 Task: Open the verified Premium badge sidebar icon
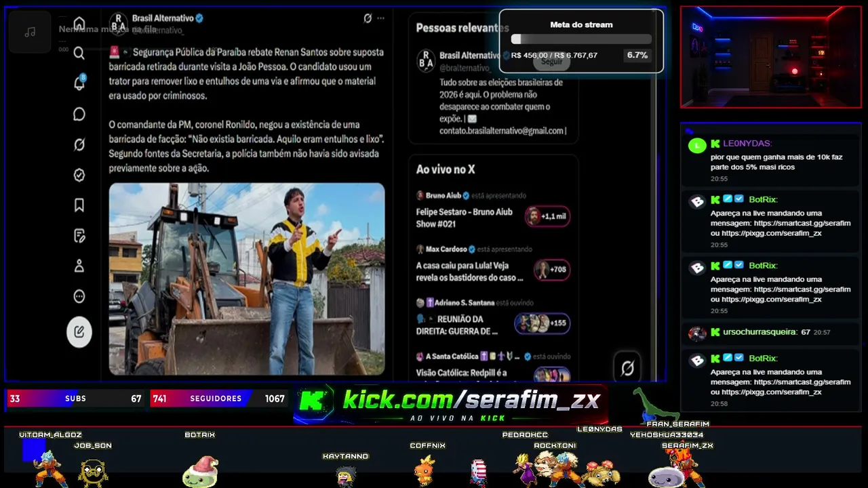click(79, 175)
